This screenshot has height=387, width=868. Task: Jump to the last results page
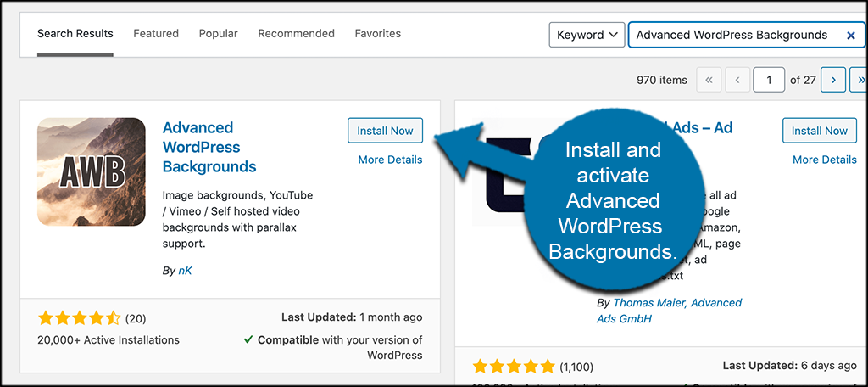tap(861, 80)
